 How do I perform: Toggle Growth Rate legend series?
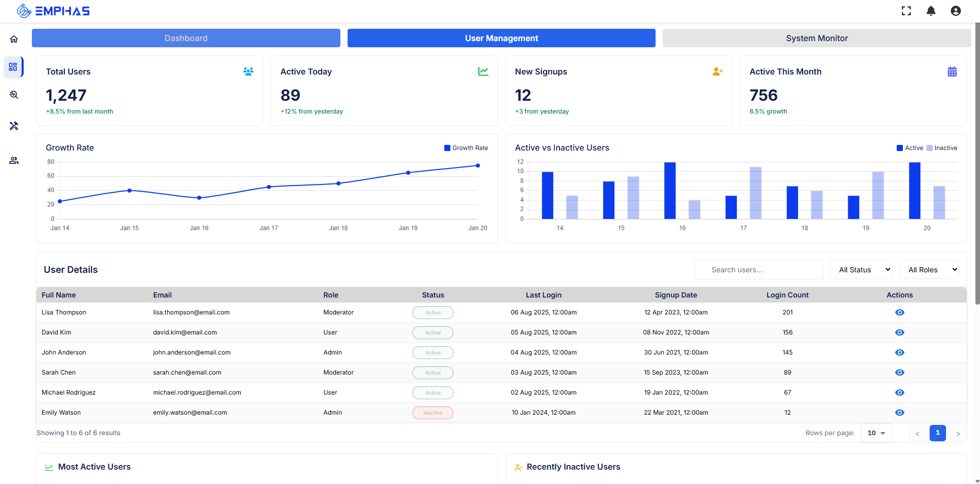466,148
